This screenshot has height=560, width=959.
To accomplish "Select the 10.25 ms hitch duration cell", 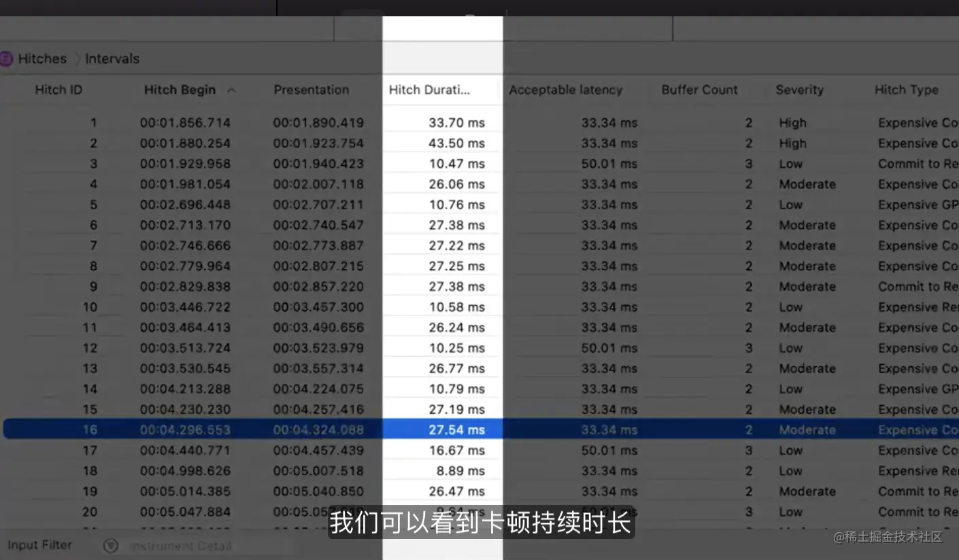I will pos(456,348).
